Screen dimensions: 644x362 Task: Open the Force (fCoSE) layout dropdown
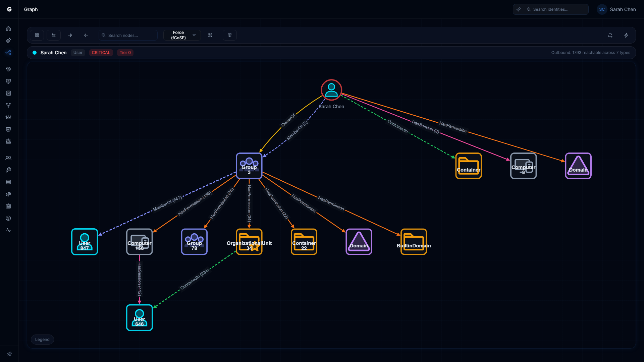click(x=182, y=35)
